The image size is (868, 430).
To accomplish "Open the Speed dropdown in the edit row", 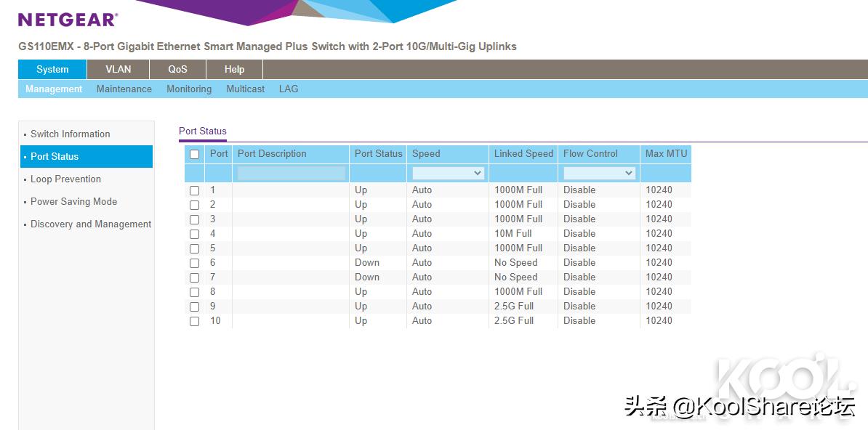I will coord(448,173).
